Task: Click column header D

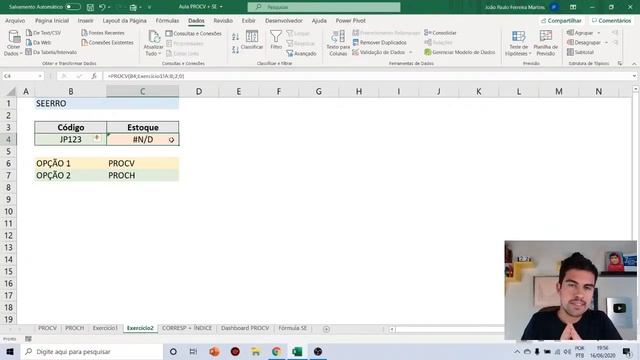Action: coord(199,91)
